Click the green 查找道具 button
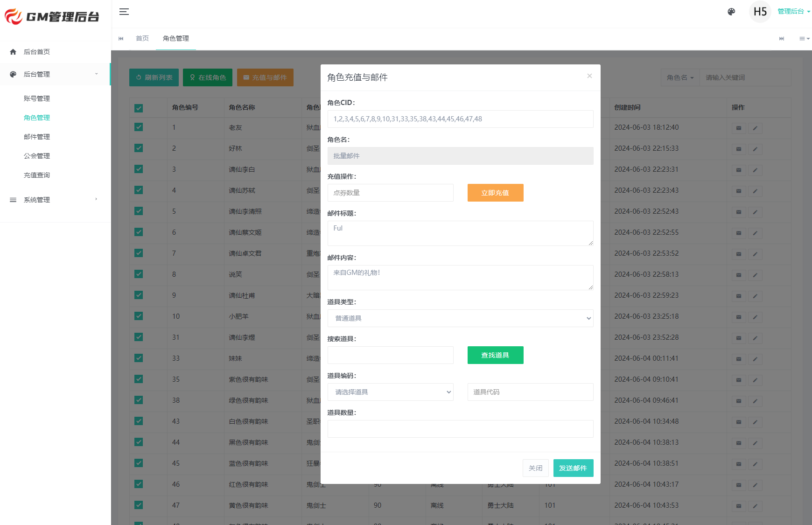This screenshot has width=812, height=525. [x=495, y=355]
